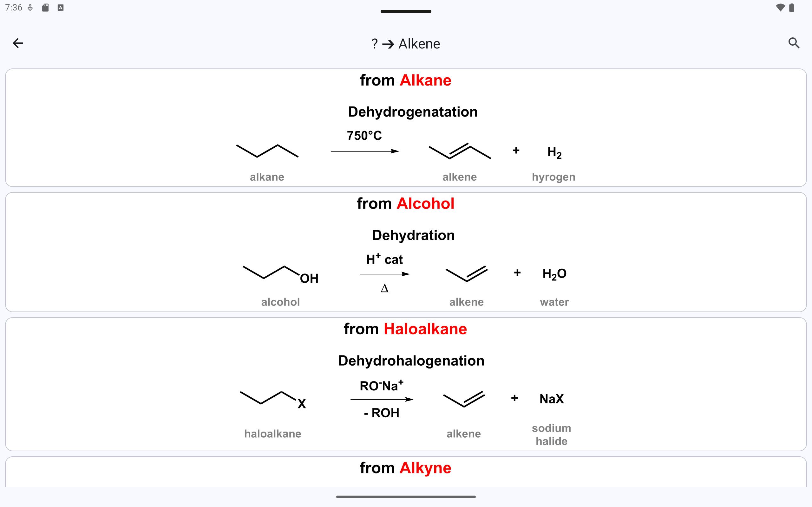The width and height of the screenshot is (812, 507).
Task: Click the haloalkane structure ending in X
Action: click(273, 399)
